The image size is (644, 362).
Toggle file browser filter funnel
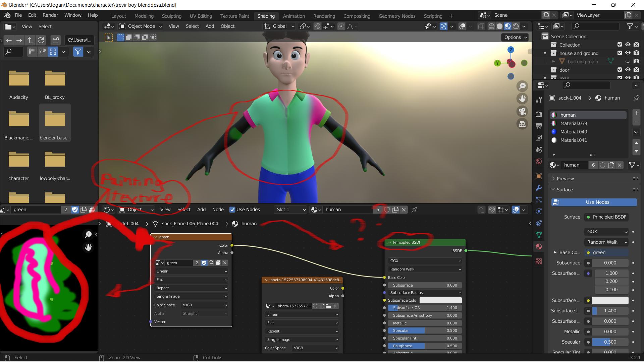click(x=78, y=52)
